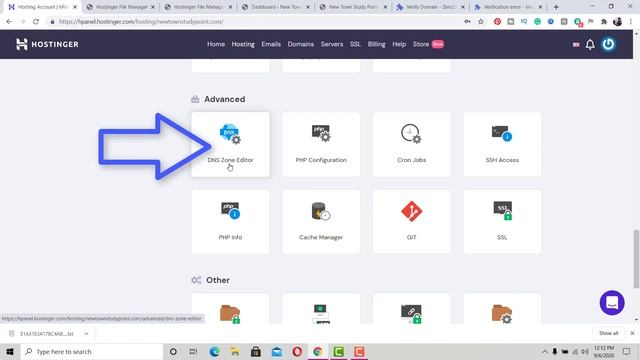Click the browser back arrow
Screen dimensions: 640x360
9,22
